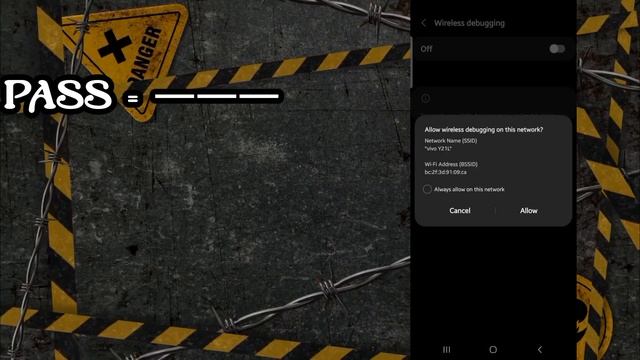This screenshot has width=640, height=360.
Task: Toggle the Wireless debugging Off switch
Action: click(557, 49)
